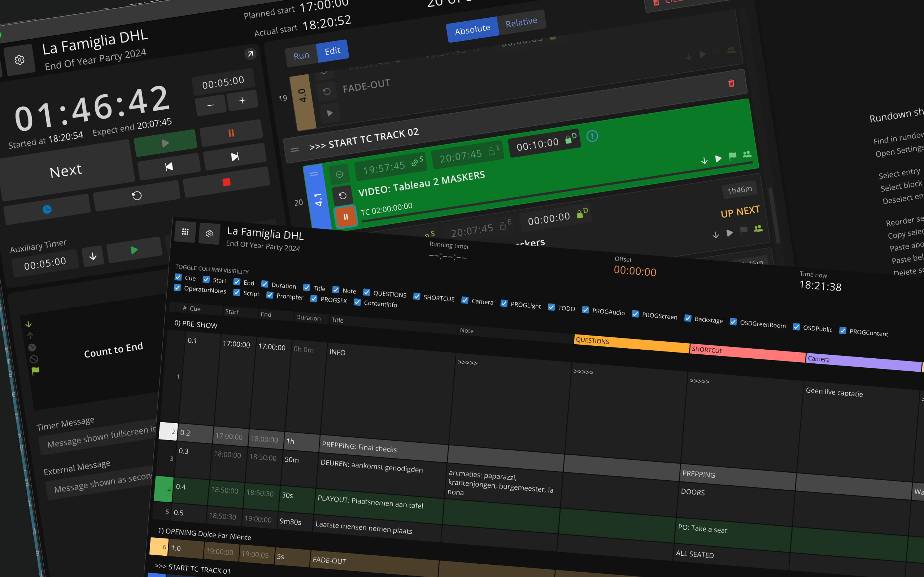Reload the event with the circular arrow button

[x=137, y=196]
